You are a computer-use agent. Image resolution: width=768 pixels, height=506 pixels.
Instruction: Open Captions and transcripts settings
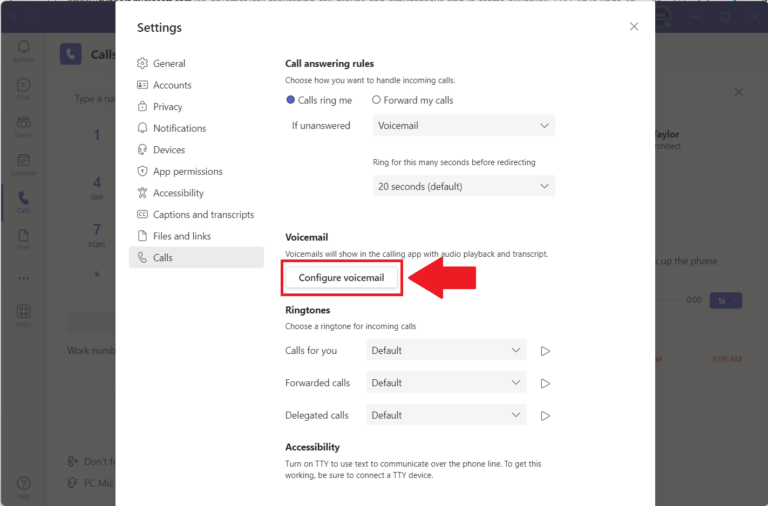196,214
